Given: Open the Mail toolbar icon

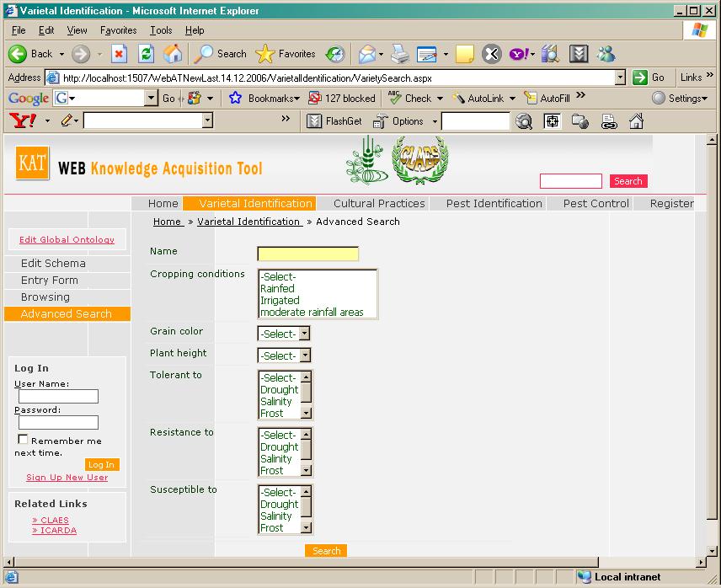Looking at the screenshot, I should coord(367,54).
